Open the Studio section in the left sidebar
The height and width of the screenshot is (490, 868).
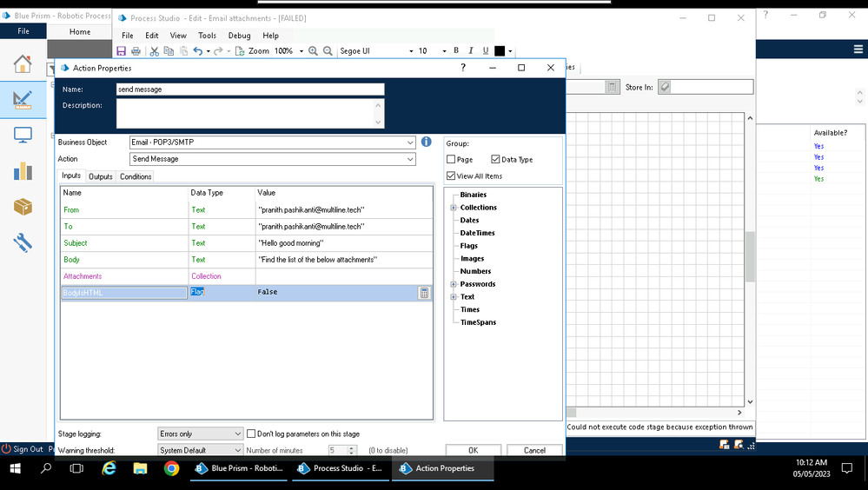23,99
